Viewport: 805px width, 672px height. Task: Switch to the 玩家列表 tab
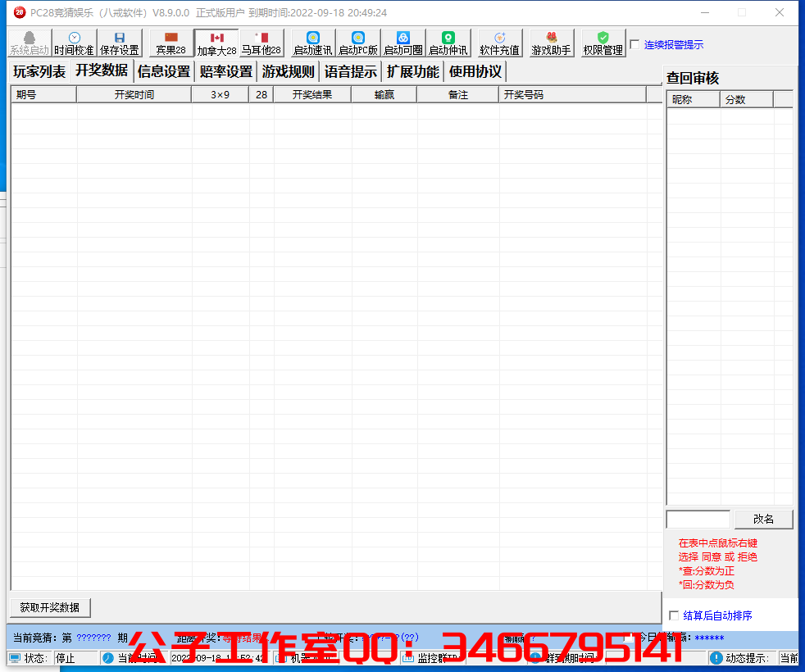coord(39,71)
